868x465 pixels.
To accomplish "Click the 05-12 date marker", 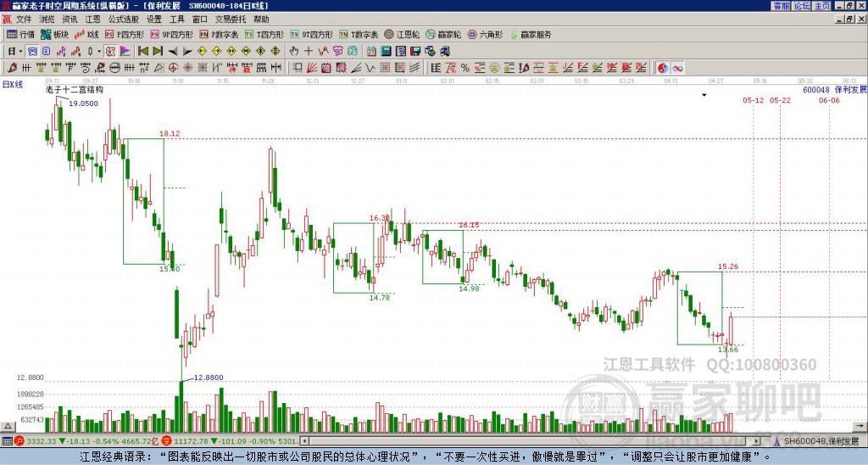I will [x=753, y=100].
